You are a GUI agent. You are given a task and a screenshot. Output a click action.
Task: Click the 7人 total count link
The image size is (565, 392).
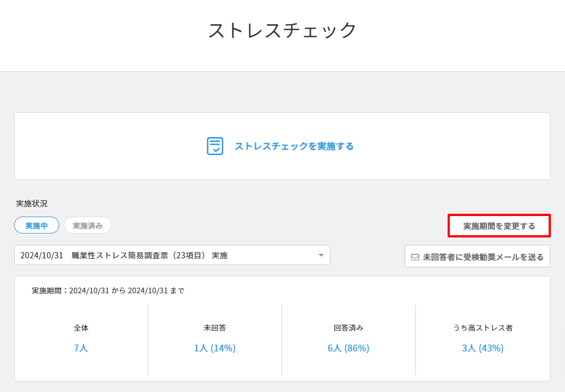pos(81,348)
